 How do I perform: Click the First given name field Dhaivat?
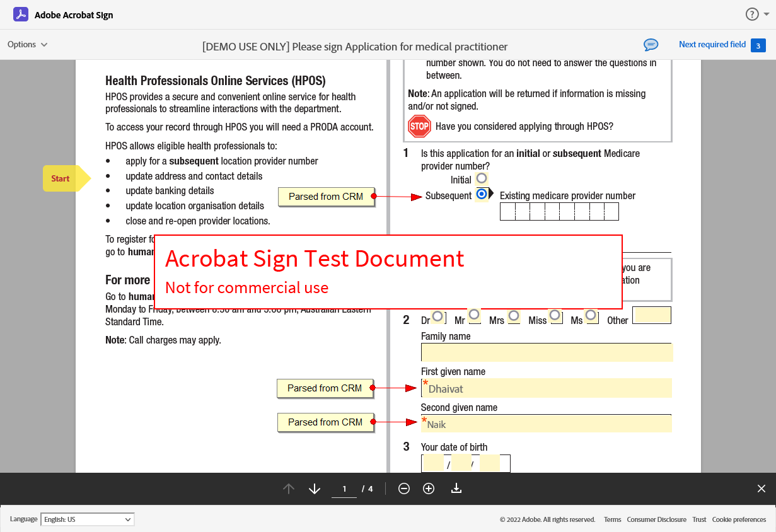point(547,388)
